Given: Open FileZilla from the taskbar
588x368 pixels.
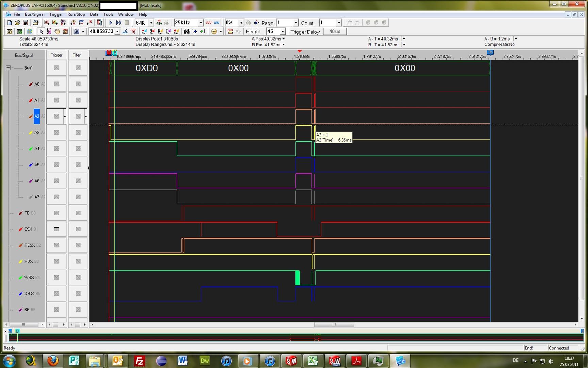Looking at the screenshot, I should point(140,361).
